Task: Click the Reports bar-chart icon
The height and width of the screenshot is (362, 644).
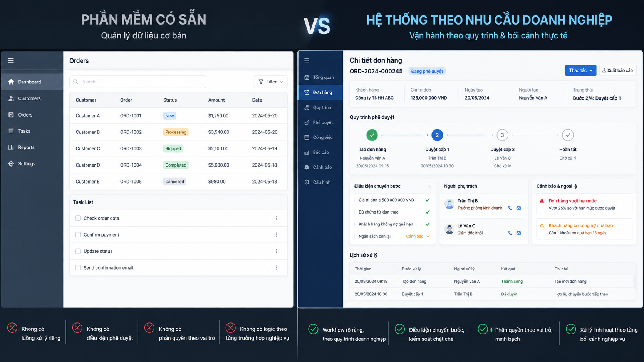Action: (x=11, y=147)
